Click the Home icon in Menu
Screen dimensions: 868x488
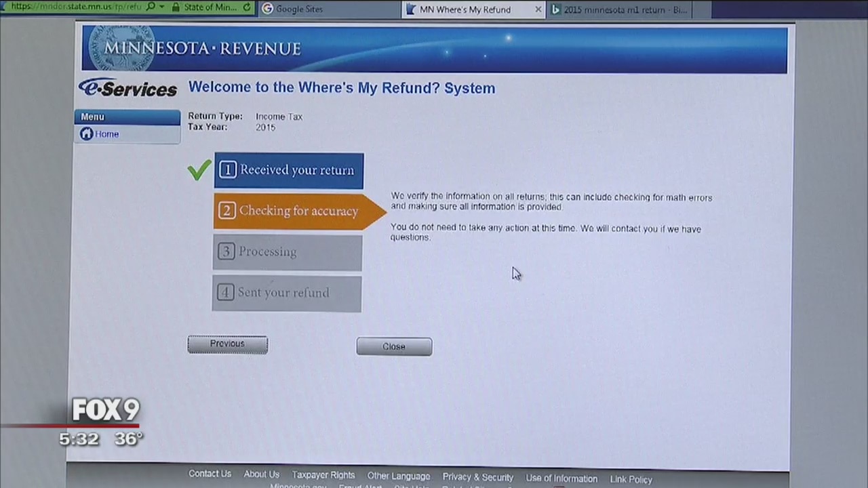[87, 134]
